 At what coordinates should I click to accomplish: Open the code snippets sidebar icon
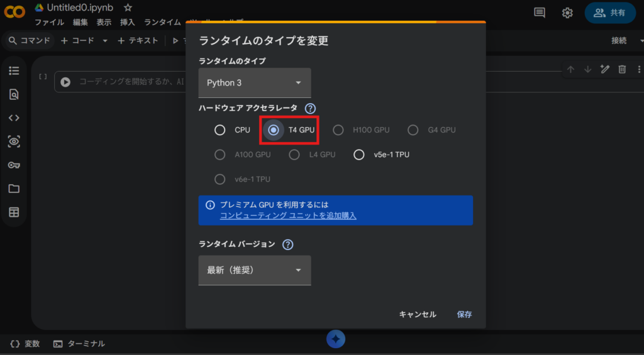coord(14,117)
